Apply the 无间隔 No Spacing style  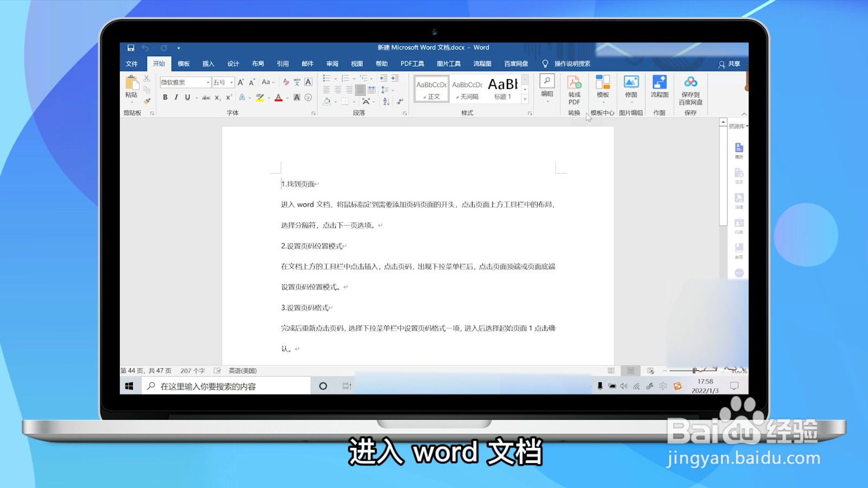pos(467,89)
